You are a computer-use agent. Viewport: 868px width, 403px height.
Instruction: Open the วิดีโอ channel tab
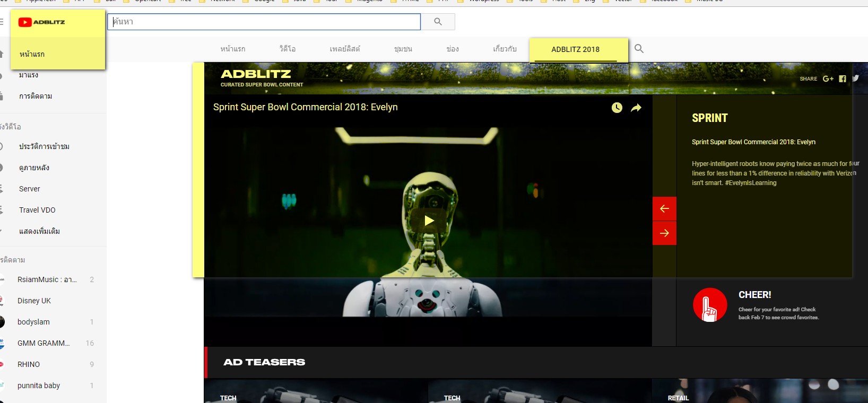(288, 49)
